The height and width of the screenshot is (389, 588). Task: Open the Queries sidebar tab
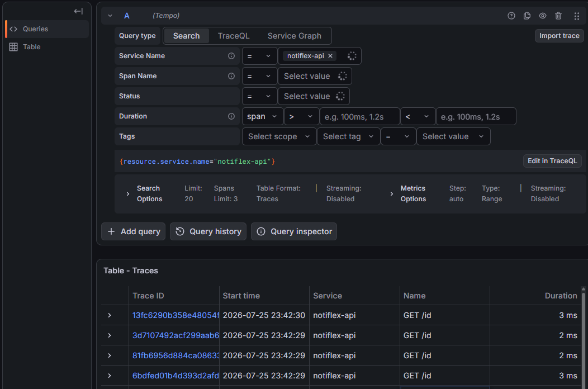[x=48, y=29]
